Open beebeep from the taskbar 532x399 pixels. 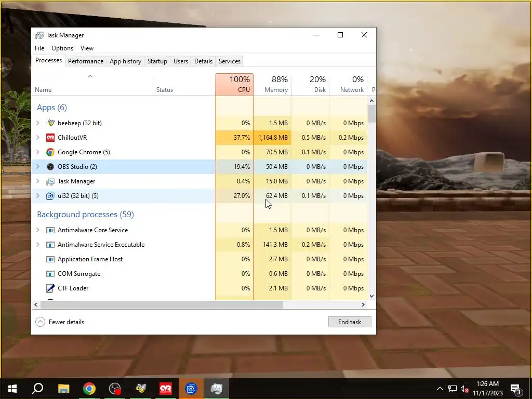140,389
